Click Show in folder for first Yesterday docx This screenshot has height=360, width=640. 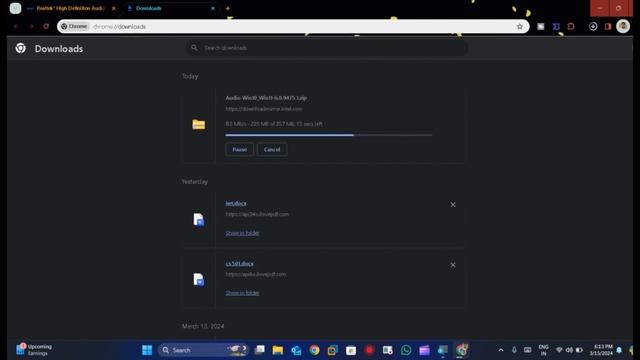point(242,233)
